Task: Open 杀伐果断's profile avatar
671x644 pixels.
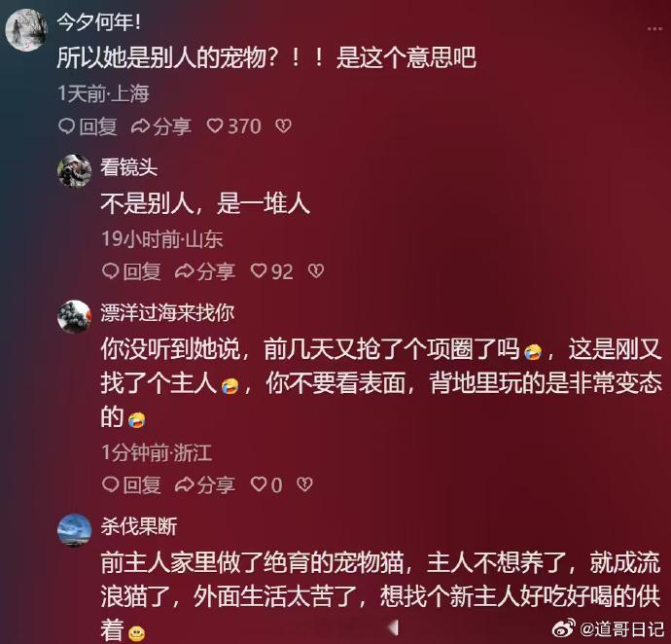Action: tap(75, 530)
